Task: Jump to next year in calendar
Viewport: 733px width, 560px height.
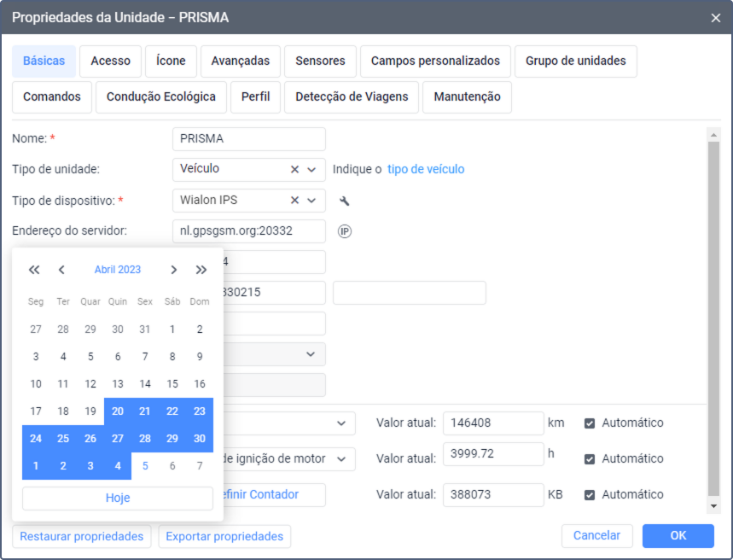Action: coord(201,270)
